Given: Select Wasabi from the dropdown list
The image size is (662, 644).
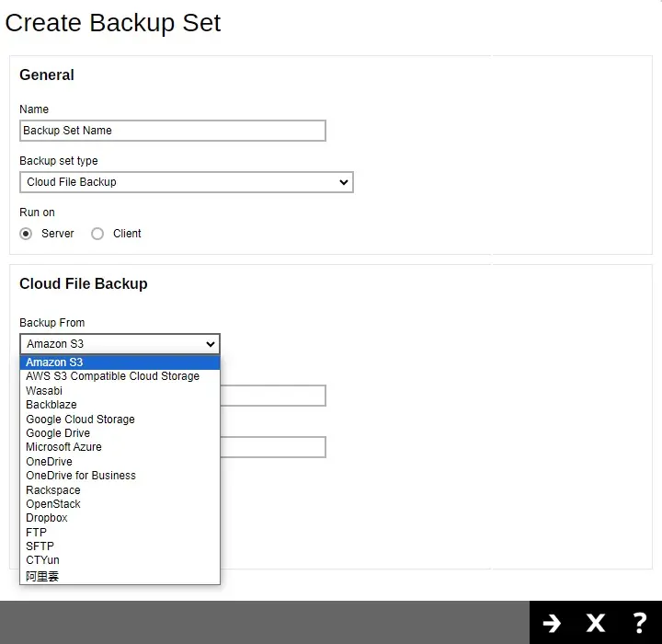Looking at the screenshot, I should [x=120, y=390].
